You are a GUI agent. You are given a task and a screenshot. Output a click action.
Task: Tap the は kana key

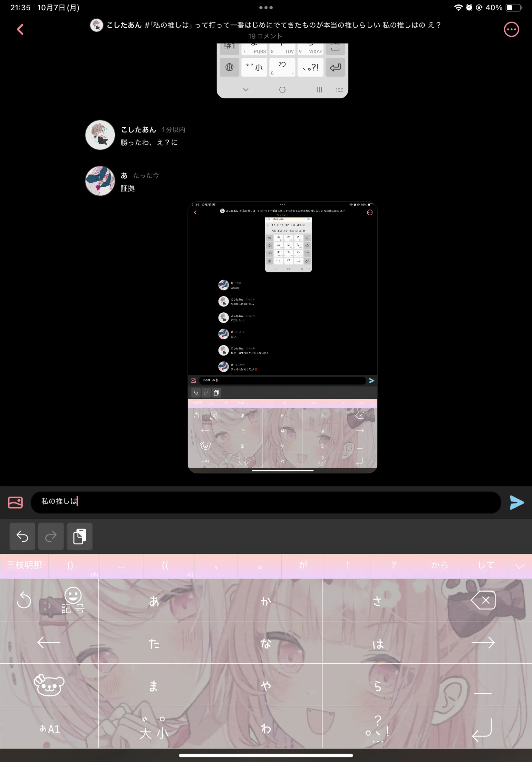pyautogui.click(x=378, y=643)
